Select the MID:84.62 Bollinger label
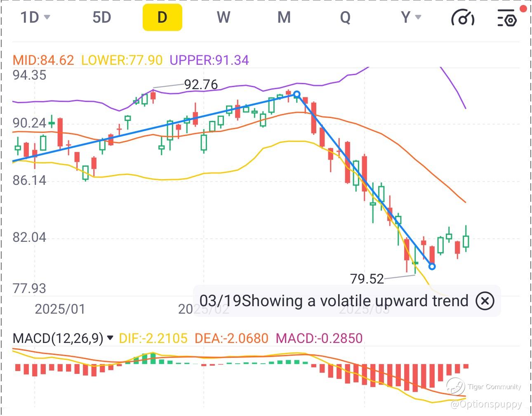Image resolution: width=532 pixels, height=416 pixels. pyautogui.click(x=43, y=60)
